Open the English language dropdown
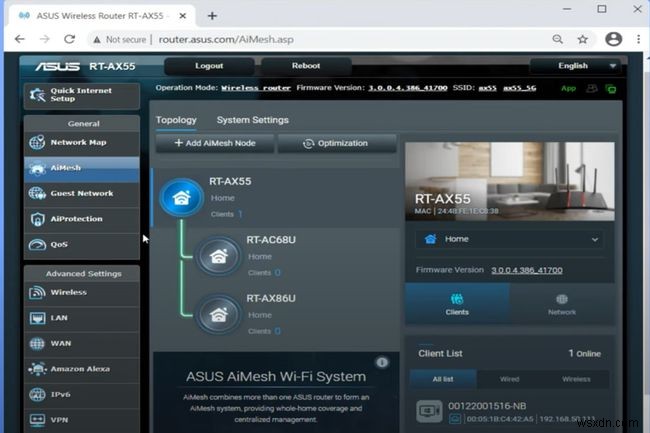 tap(576, 66)
